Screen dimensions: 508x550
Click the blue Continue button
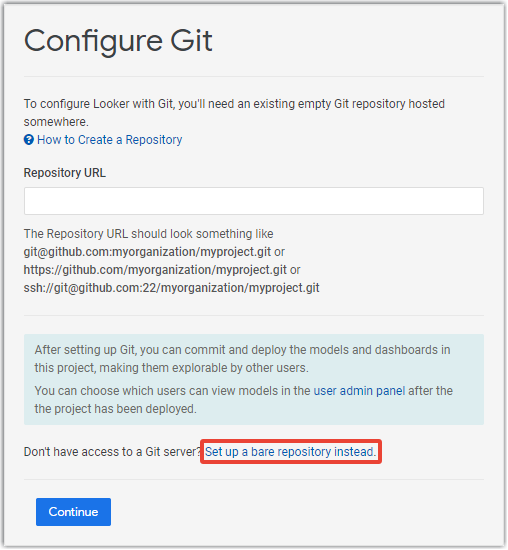click(73, 512)
